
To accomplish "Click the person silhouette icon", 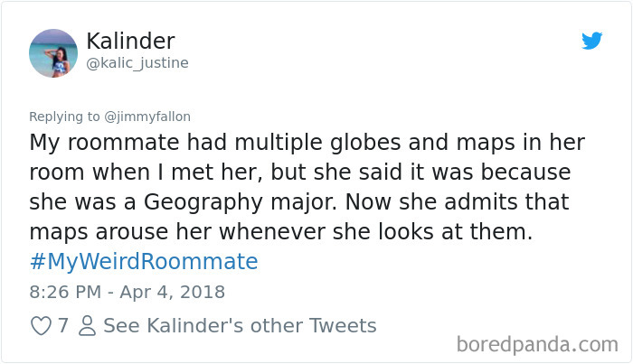I will pos(87,326).
